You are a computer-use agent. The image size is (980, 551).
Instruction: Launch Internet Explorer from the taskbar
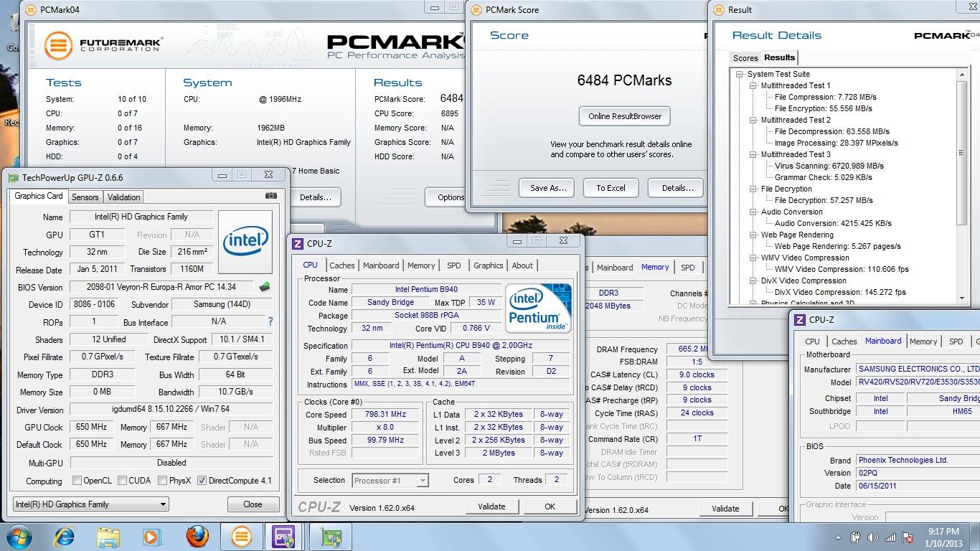[64, 537]
